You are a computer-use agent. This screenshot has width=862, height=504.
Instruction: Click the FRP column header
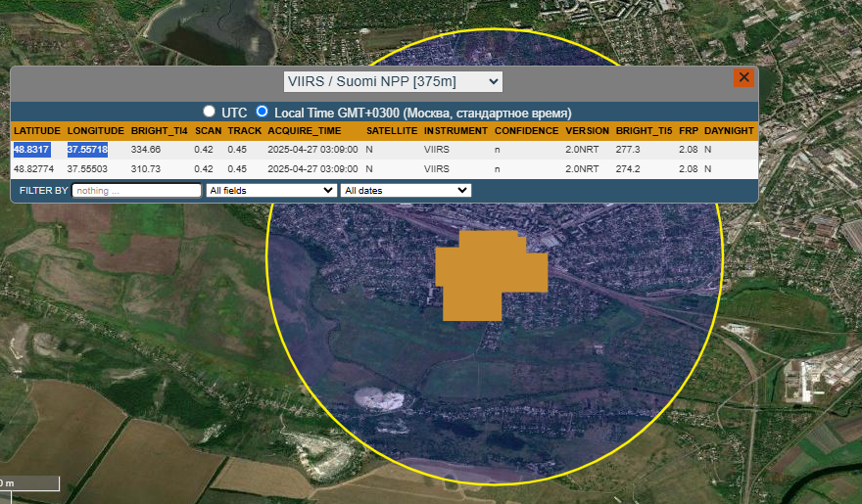click(x=688, y=130)
